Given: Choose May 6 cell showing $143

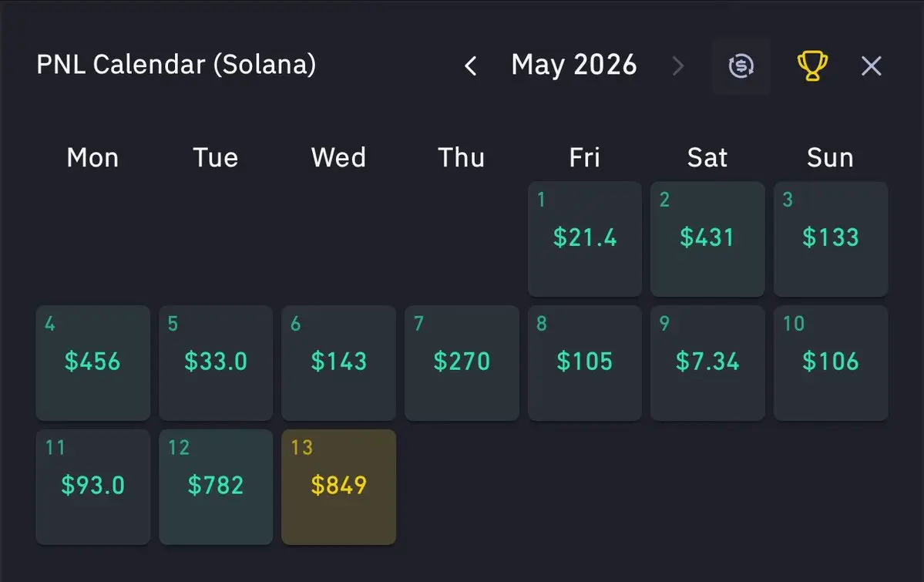Looking at the screenshot, I should (338, 362).
